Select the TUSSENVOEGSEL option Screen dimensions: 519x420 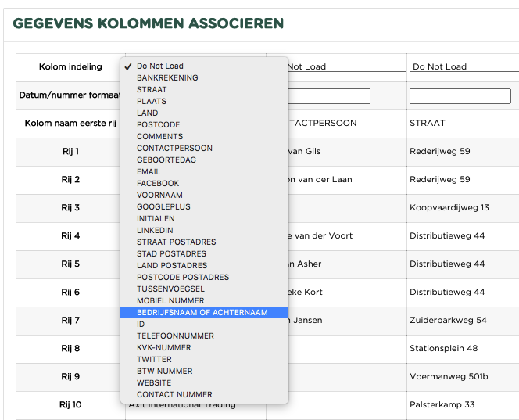[169, 289]
